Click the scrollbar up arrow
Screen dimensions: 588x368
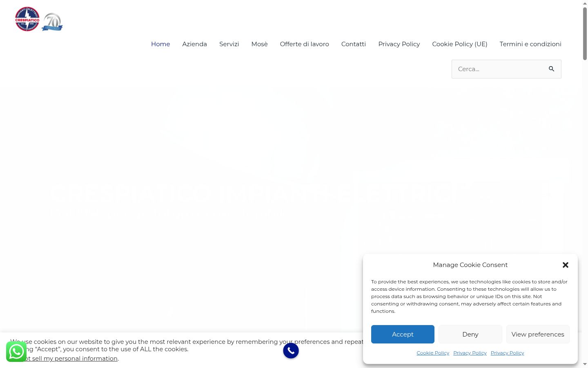point(585,3)
